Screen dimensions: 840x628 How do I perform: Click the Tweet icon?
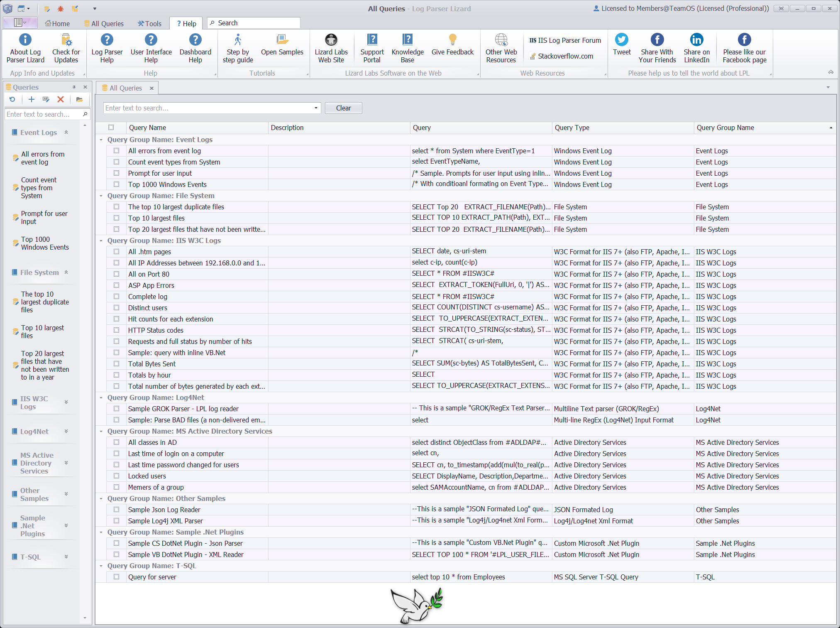point(622,40)
